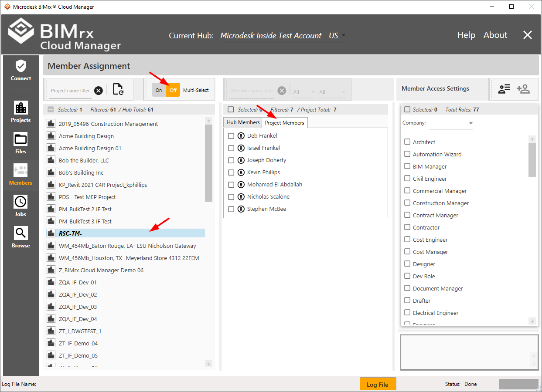Close Cloud Manager with the header X
This screenshot has height=392, width=542.
click(x=528, y=35)
